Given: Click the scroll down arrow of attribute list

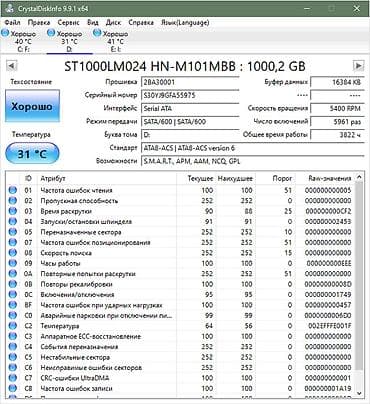Looking at the screenshot, I should (x=359, y=393).
